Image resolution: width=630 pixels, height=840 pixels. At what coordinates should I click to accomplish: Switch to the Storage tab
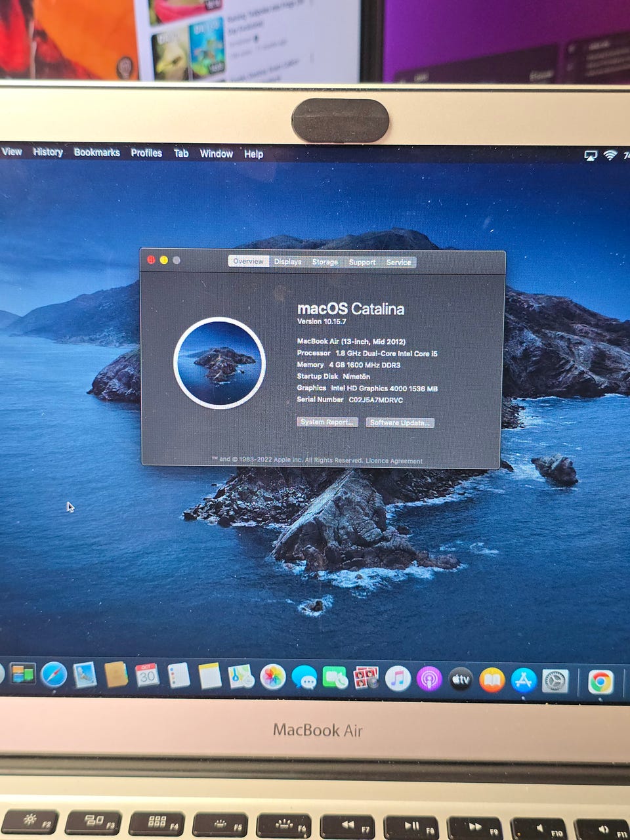coord(325,262)
